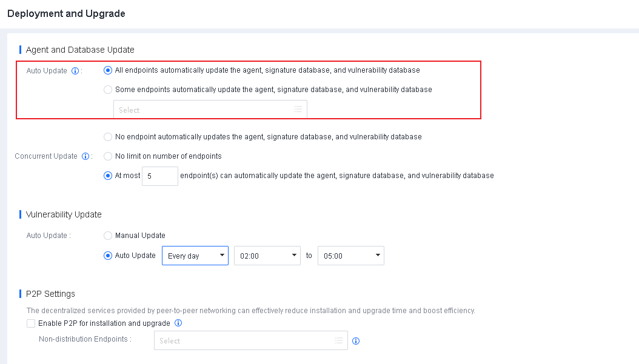Select All endpoints automatically update option
The height and width of the screenshot is (364, 639).
click(108, 70)
